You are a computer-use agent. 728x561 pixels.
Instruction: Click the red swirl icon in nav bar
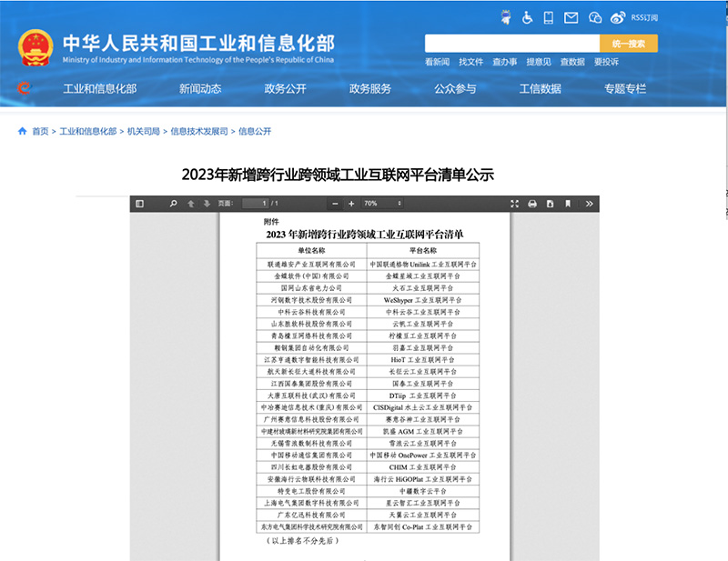coord(24,87)
